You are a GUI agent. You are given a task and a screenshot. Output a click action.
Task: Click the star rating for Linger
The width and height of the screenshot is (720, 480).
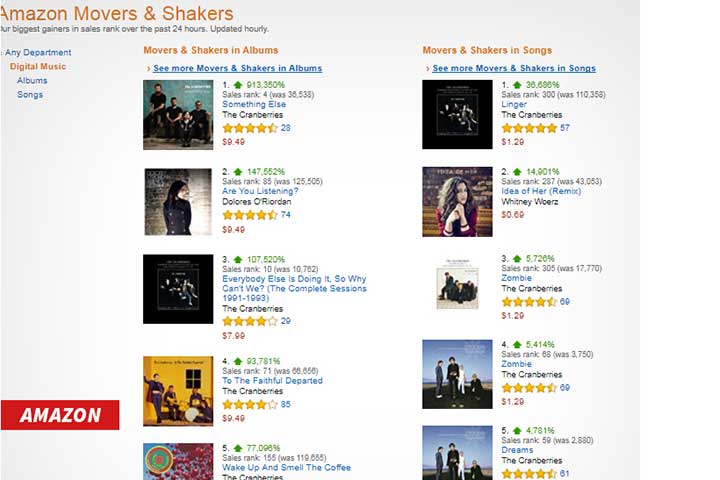tap(529, 128)
